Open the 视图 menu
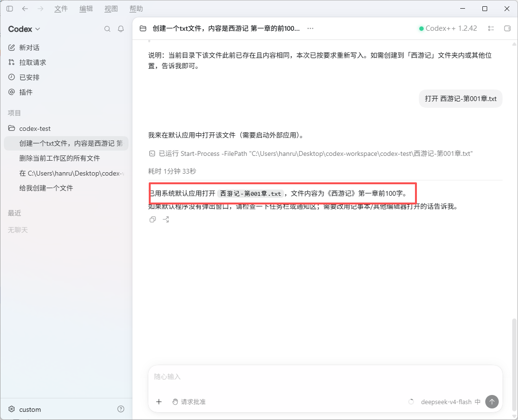This screenshot has height=420, width=518. coord(111,9)
